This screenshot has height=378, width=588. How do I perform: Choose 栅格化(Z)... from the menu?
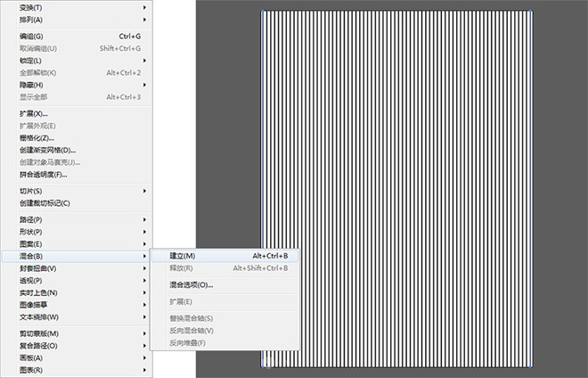tap(37, 138)
